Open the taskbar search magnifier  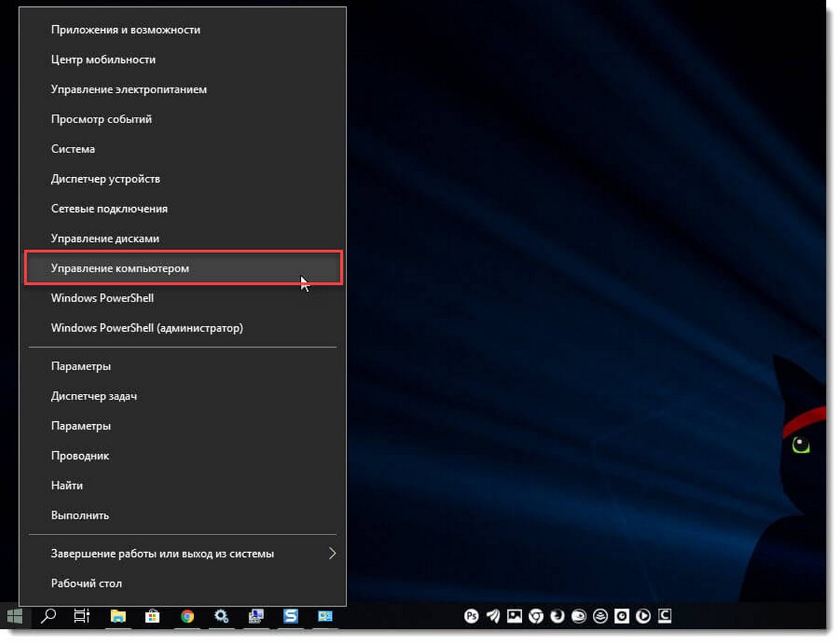(x=48, y=616)
